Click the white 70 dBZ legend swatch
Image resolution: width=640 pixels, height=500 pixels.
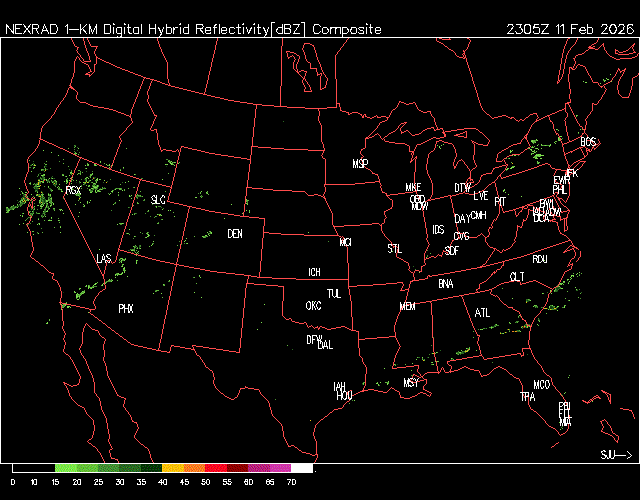(x=301, y=468)
